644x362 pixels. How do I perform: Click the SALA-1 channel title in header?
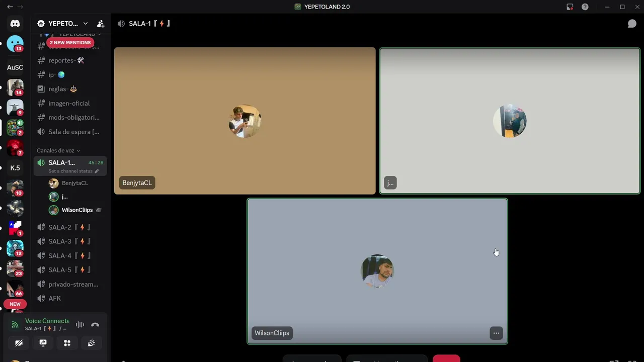coord(149,24)
